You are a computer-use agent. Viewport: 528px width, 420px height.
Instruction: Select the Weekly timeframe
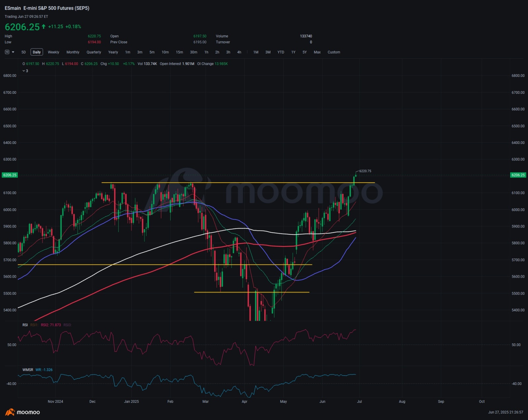[53, 52]
